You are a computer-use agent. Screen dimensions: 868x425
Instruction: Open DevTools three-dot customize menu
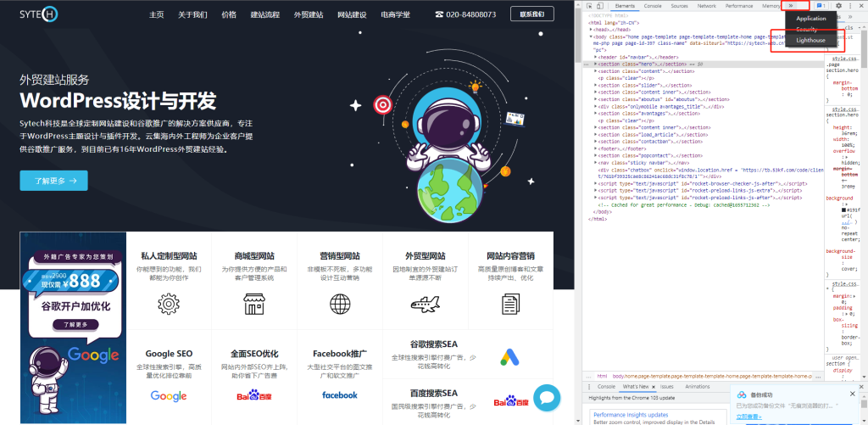pos(849,6)
